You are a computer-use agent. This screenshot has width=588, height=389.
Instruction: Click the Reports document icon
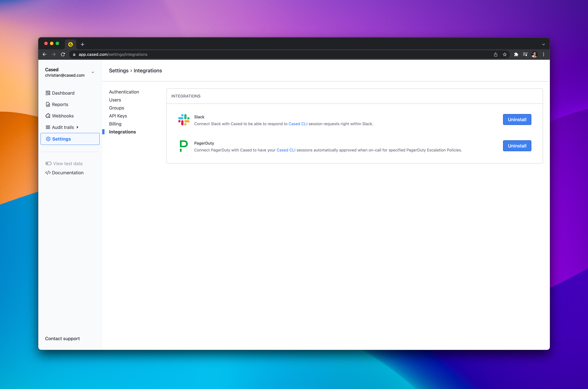coord(48,104)
